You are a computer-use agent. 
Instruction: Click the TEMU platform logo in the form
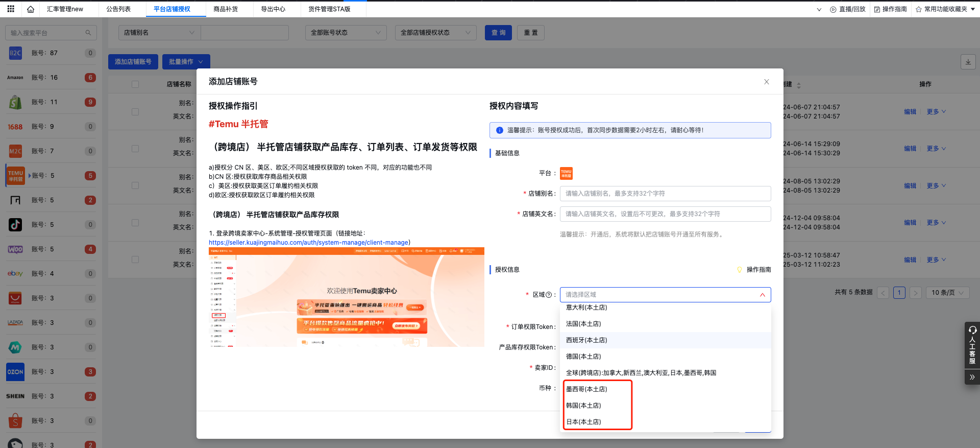pos(566,174)
